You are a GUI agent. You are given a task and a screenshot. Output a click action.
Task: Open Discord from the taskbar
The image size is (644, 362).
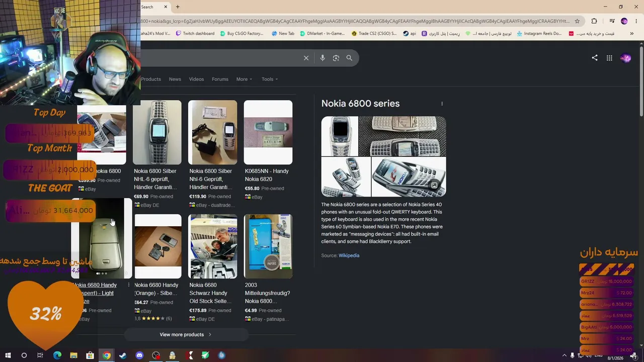pyautogui.click(x=139, y=355)
